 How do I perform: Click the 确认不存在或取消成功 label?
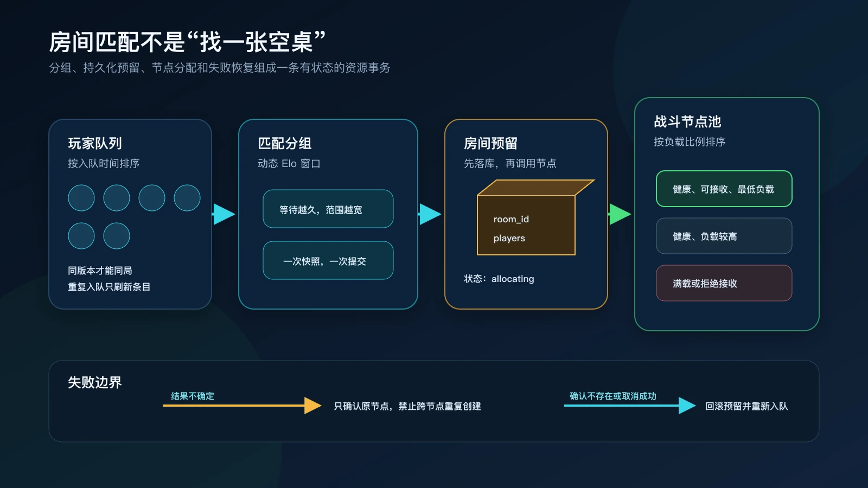coord(613,396)
